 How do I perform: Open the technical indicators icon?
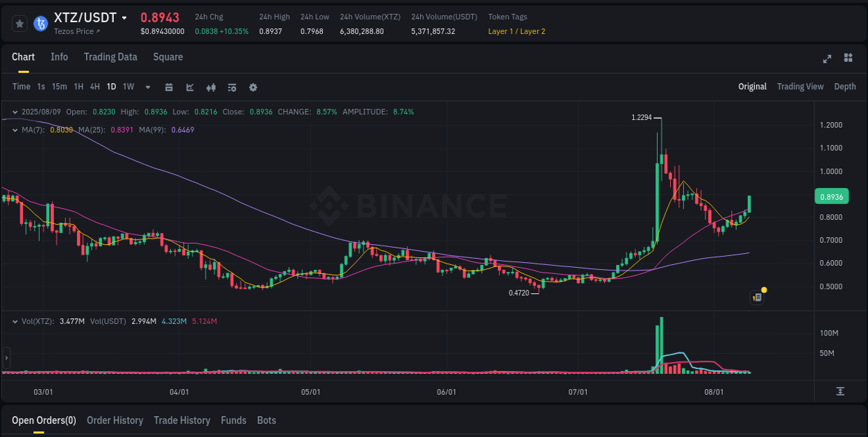pyautogui.click(x=232, y=87)
